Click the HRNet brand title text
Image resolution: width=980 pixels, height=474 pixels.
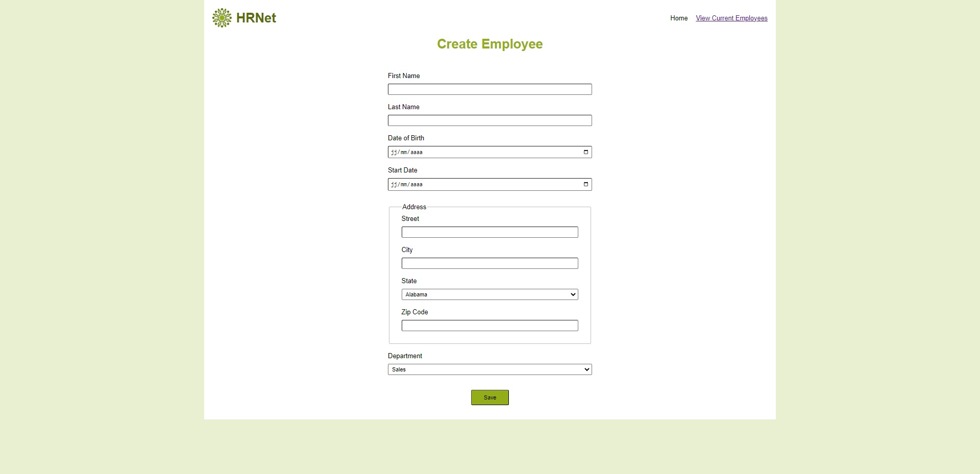tap(256, 18)
